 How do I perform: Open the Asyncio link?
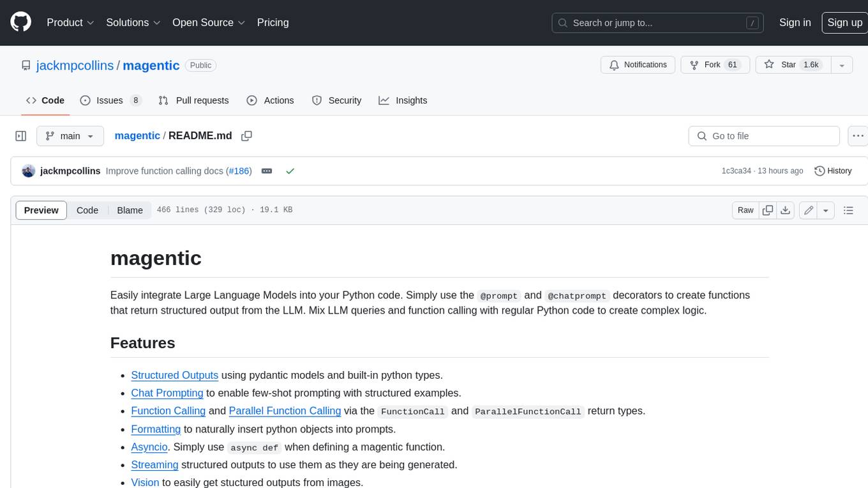pyautogui.click(x=149, y=446)
